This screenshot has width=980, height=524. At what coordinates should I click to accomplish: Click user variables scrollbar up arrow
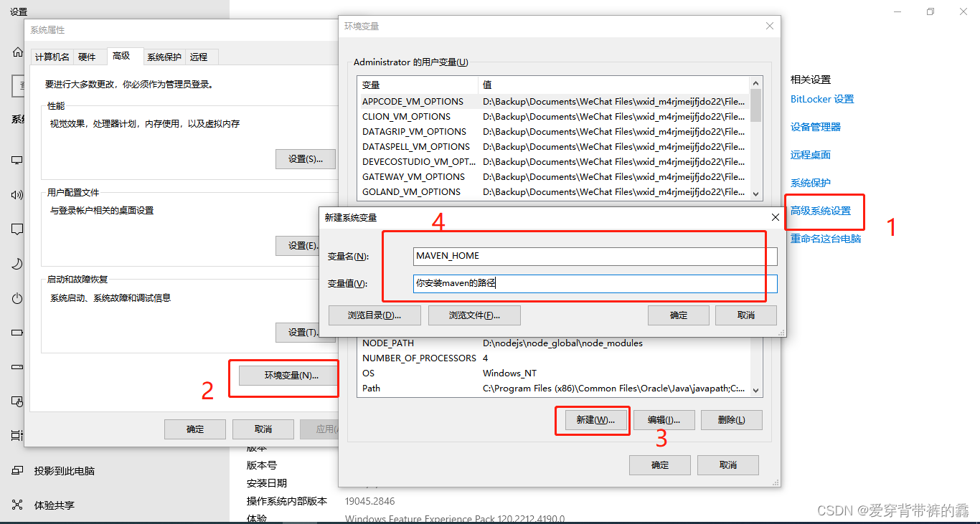click(755, 84)
